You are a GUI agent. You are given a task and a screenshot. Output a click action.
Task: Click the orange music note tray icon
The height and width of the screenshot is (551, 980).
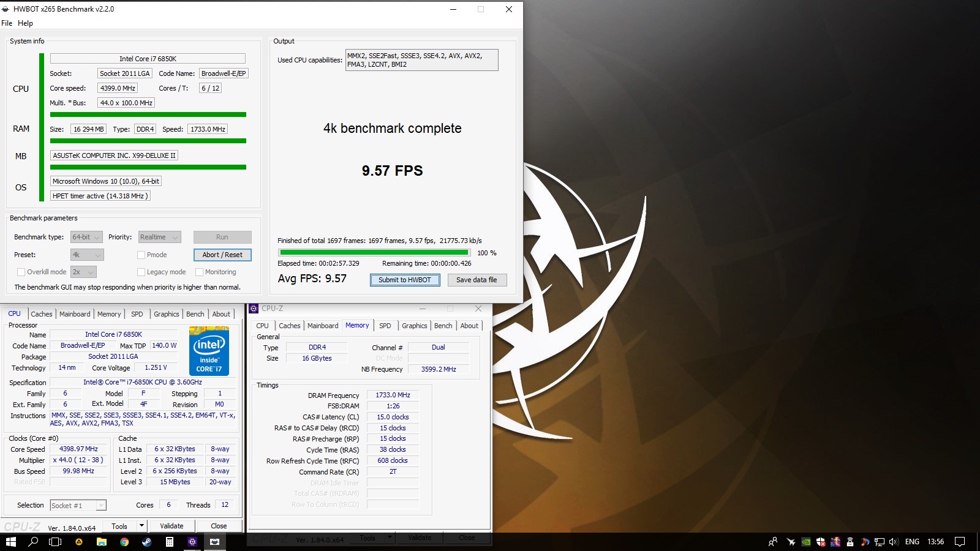click(x=865, y=542)
